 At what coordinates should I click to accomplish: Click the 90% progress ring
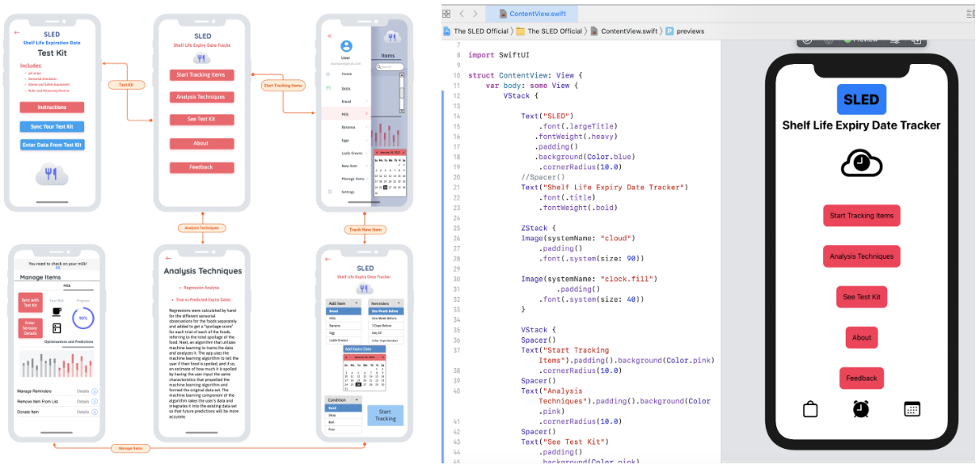[x=82, y=319]
